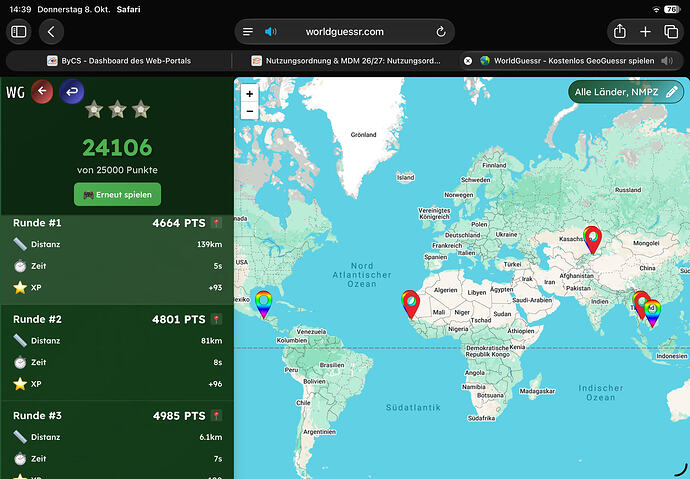Select the Runde #1 result heading

[x=37, y=223]
